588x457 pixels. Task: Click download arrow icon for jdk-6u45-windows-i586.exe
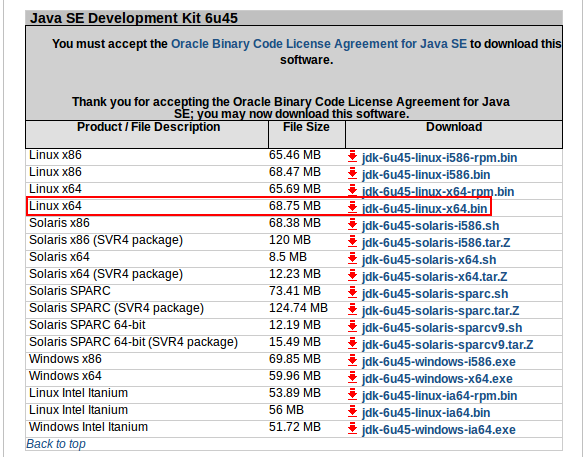[x=352, y=360]
